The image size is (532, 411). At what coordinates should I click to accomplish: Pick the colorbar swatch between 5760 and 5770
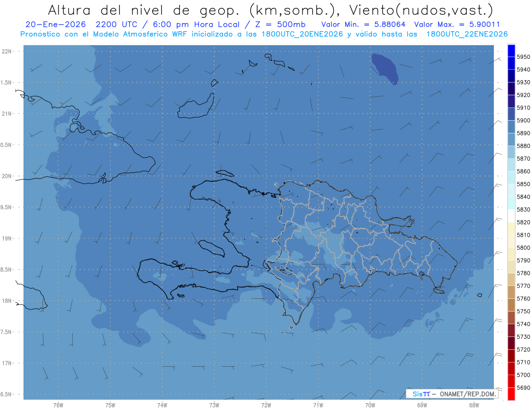pos(511,292)
